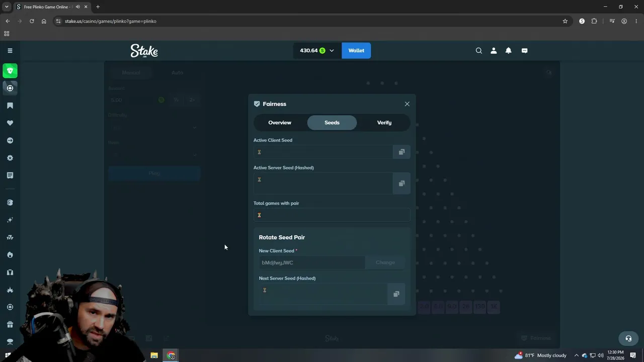Viewport: 644px width, 362px height.
Task: Open the Wallet
Action: coord(356,50)
